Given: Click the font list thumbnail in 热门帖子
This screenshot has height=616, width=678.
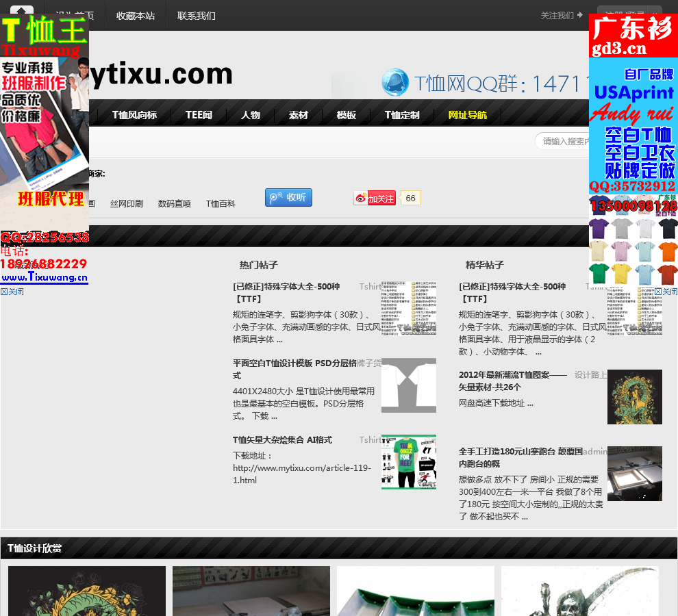Looking at the screenshot, I should pos(409,309).
